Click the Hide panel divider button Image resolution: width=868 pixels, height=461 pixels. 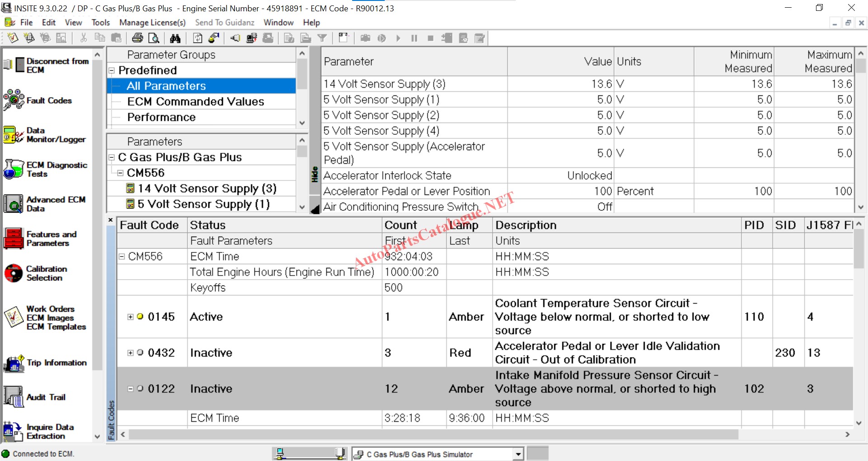click(x=315, y=174)
